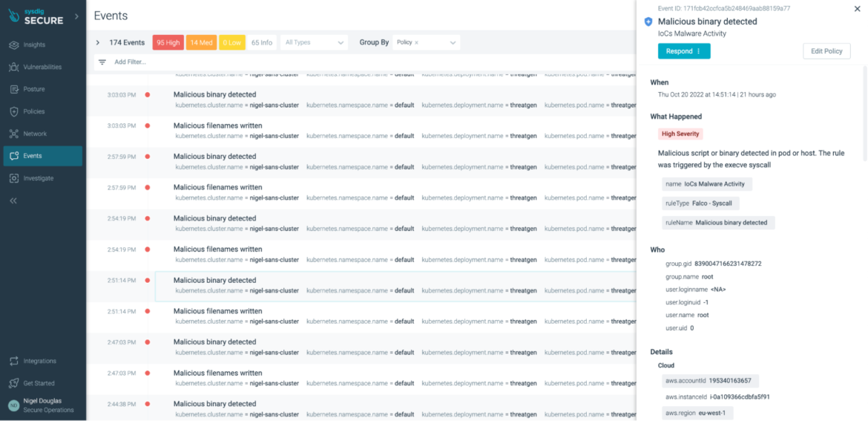Open the Nigel Douglas user avatar
868x421 pixels.
13,405
